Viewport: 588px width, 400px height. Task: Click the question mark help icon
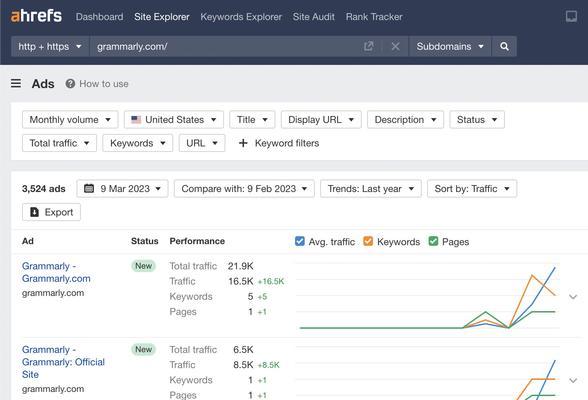coord(70,84)
